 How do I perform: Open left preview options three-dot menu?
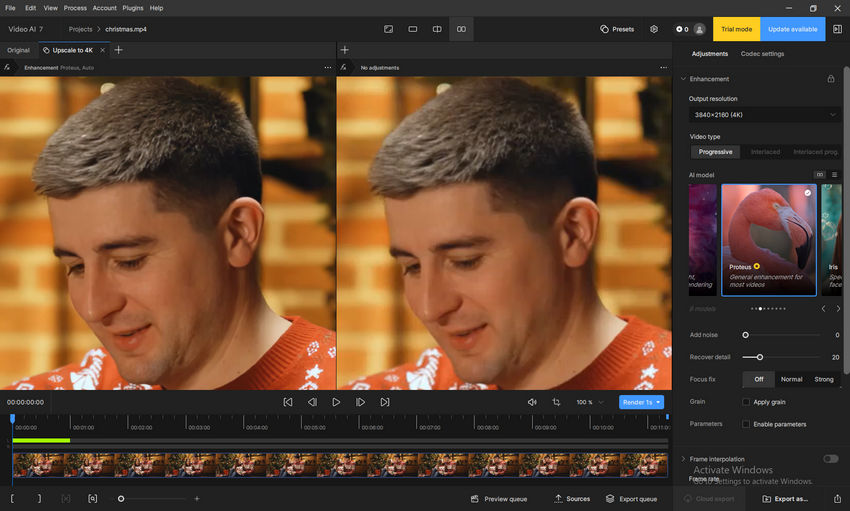coord(327,68)
